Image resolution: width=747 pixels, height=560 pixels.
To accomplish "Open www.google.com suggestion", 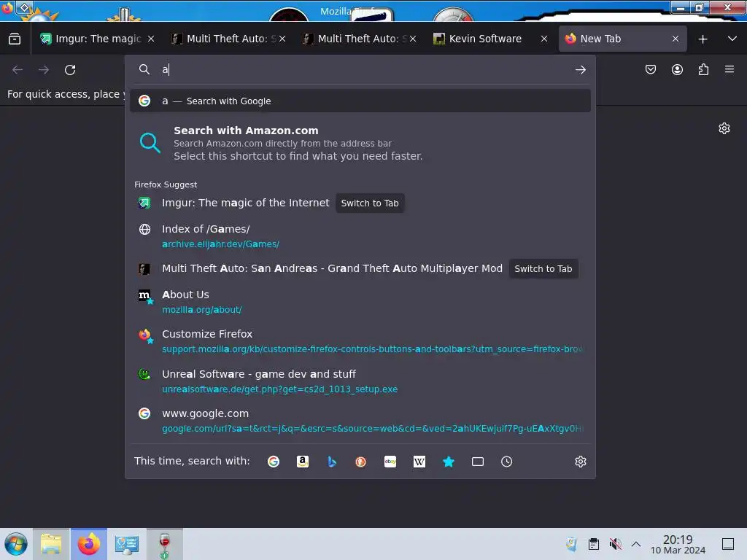I will (360, 421).
